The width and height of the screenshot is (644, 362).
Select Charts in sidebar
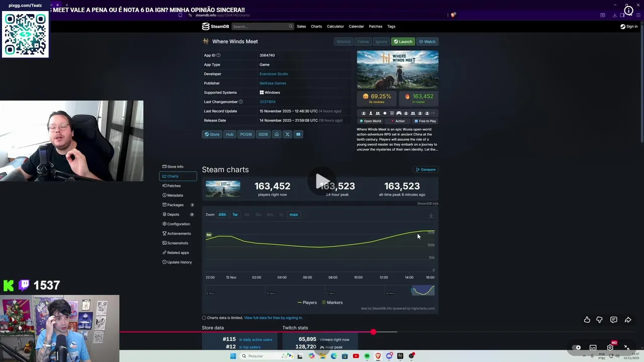(x=178, y=176)
